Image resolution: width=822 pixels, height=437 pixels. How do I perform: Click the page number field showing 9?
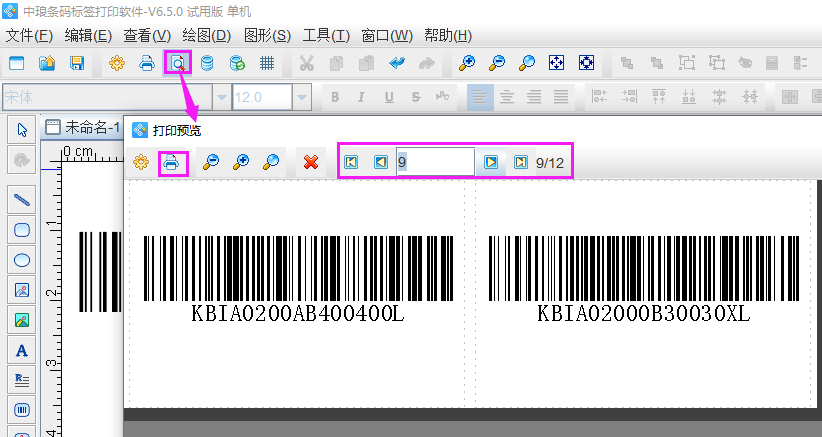pos(435,161)
